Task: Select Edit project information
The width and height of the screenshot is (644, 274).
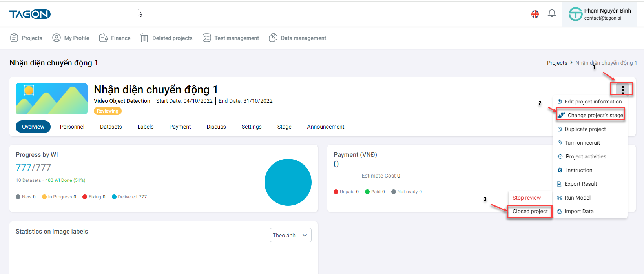Action: [x=593, y=102]
